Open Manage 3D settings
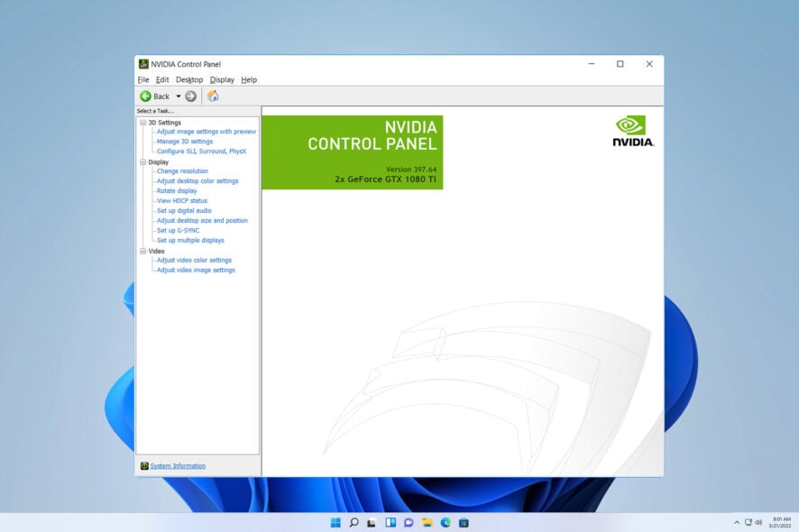The width and height of the screenshot is (799, 532). coord(185,142)
